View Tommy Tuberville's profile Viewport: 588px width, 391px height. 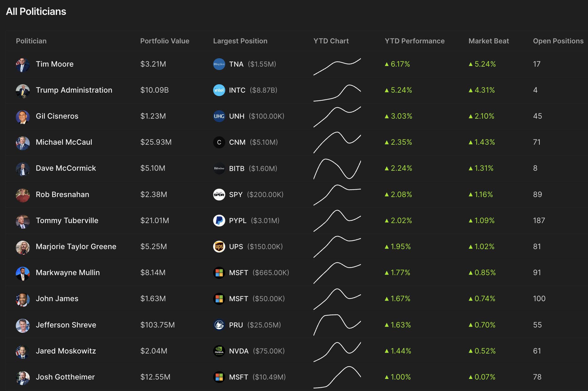point(67,221)
